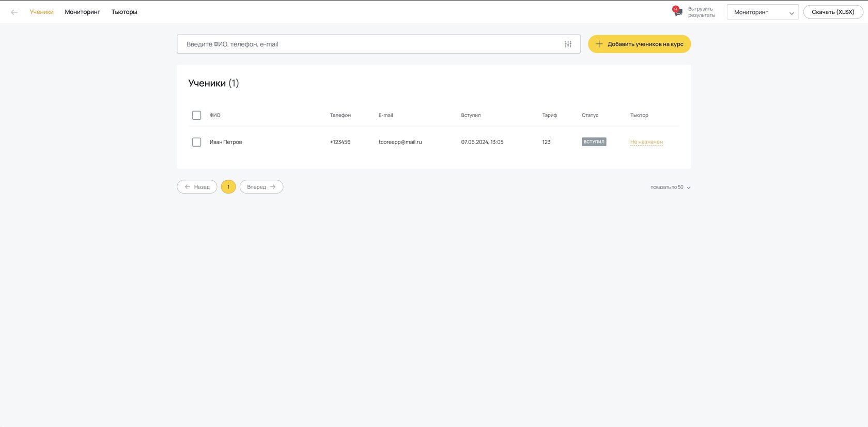Viewport: 868px width, 427px height.
Task: Click the Телефон column header
Action: (x=340, y=115)
